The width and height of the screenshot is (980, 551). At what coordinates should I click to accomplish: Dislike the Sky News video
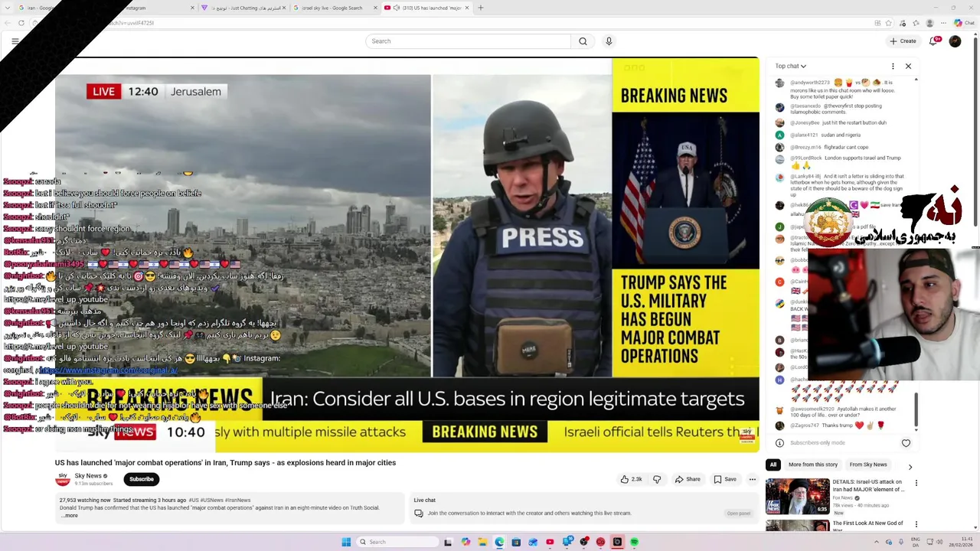click(x=657, y=479)
